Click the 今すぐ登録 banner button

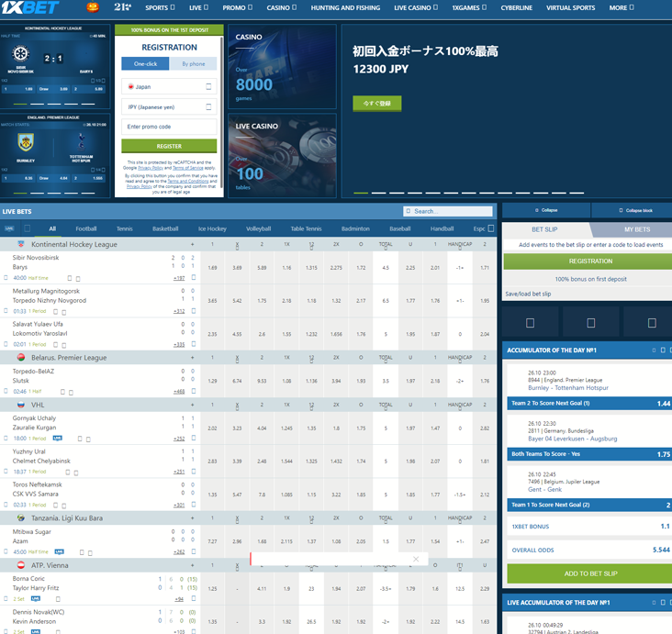tap(377, 104)
